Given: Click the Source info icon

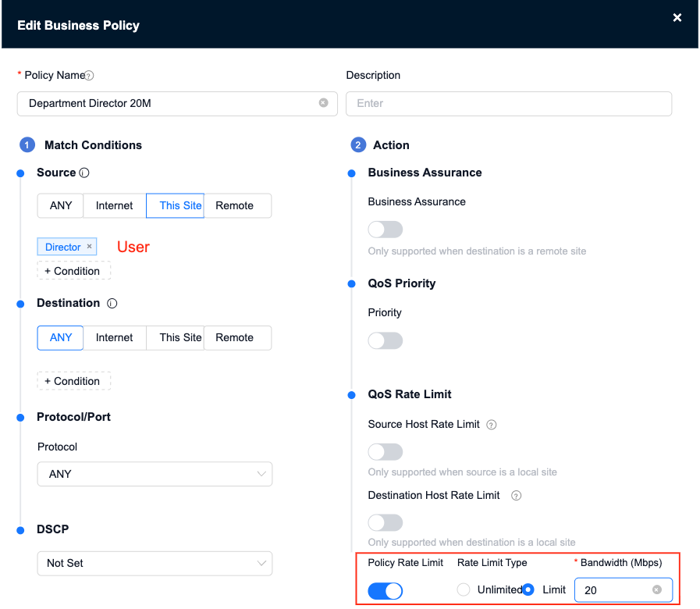Looking at the screenshot, I should (84, 173).
